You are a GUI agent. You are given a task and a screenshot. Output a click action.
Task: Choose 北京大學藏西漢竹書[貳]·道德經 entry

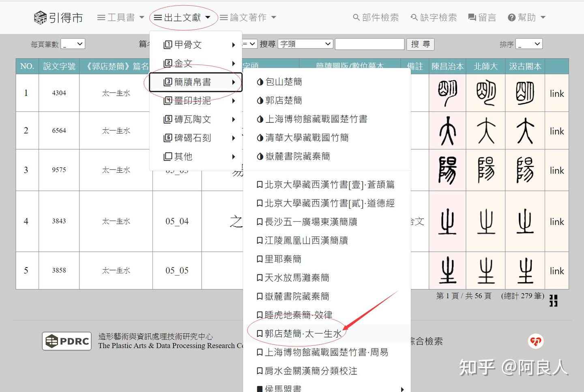tap(326, 203)
